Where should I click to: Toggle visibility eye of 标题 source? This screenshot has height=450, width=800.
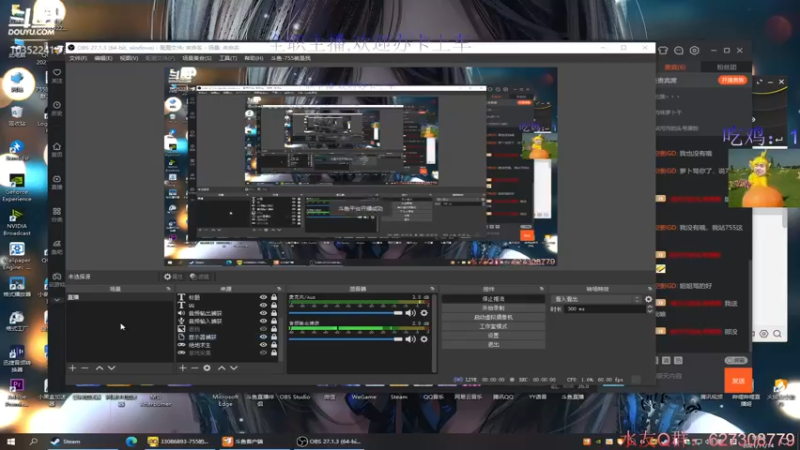[263, 297]
